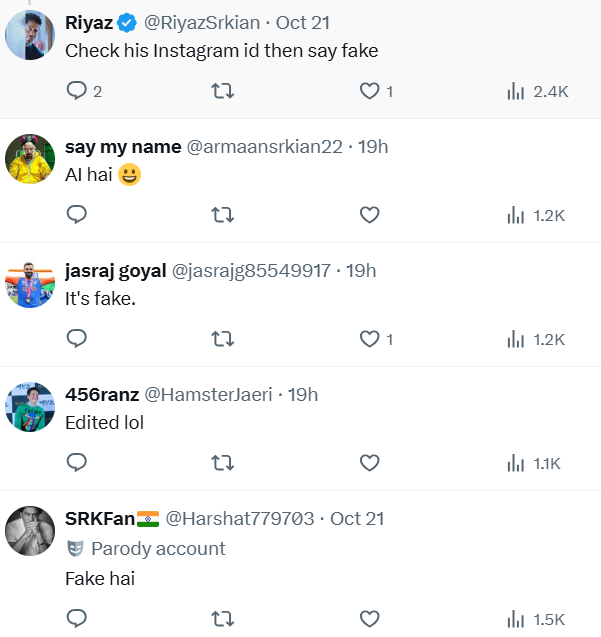601x637 pixels.
Task: Open the Oct 21 timestamp on SRKFan's tweet
Action: pos(356,518)
